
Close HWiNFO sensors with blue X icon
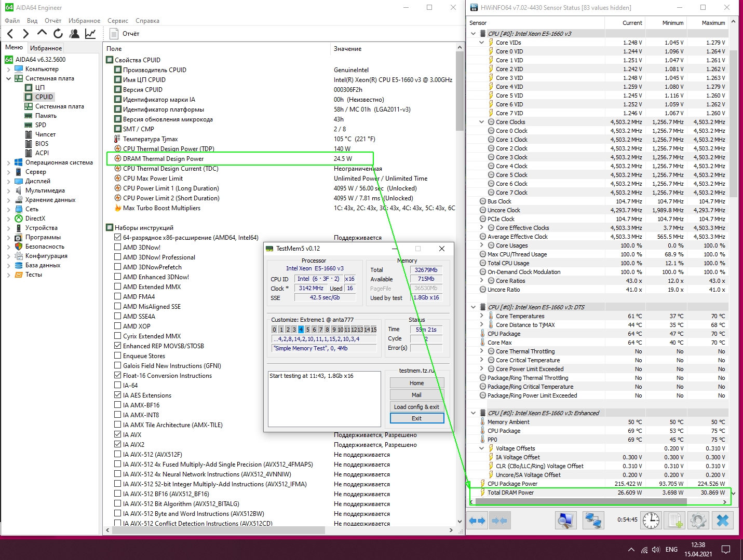[x=723, y=521]
